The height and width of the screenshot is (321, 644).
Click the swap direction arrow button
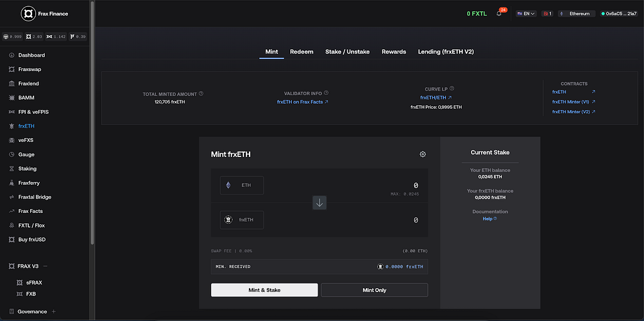point(319,202)
